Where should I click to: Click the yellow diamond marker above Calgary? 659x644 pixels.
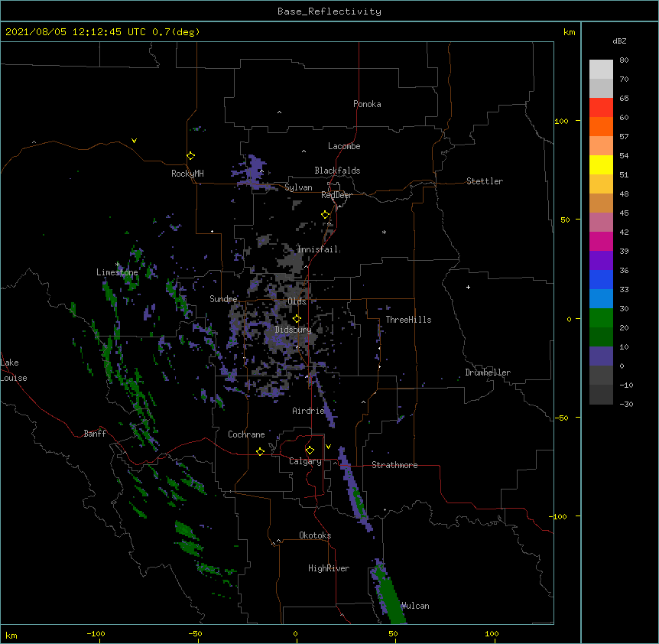pos(310,450)
